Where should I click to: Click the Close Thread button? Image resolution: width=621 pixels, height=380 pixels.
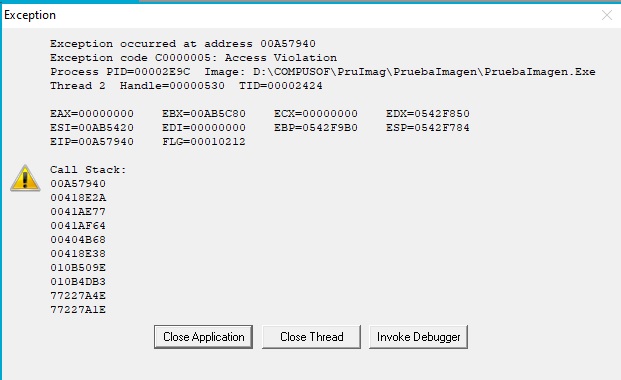(311, 337)
